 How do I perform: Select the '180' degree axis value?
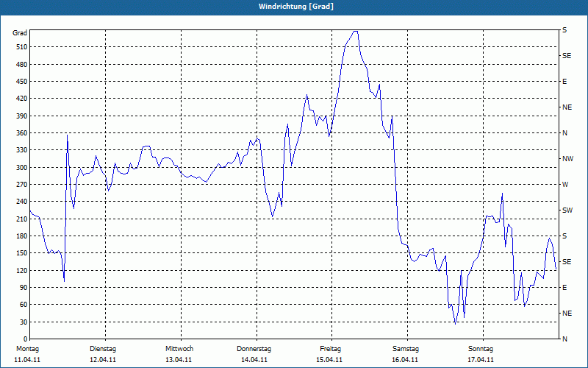tap(22, 236)
